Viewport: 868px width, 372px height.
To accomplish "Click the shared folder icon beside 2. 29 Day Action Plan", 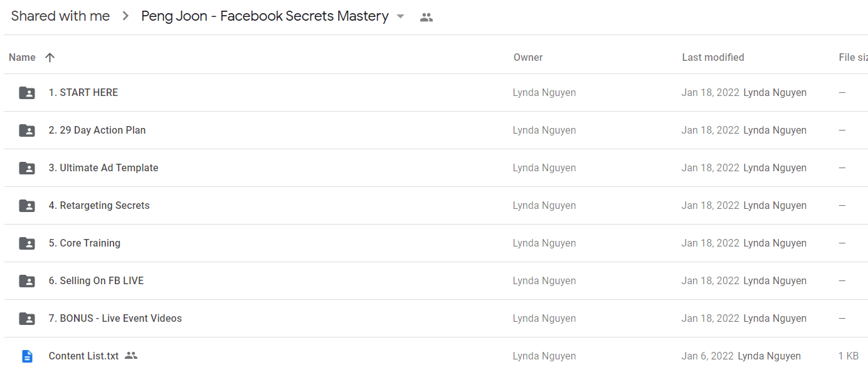I will click(x=27, y=130).
